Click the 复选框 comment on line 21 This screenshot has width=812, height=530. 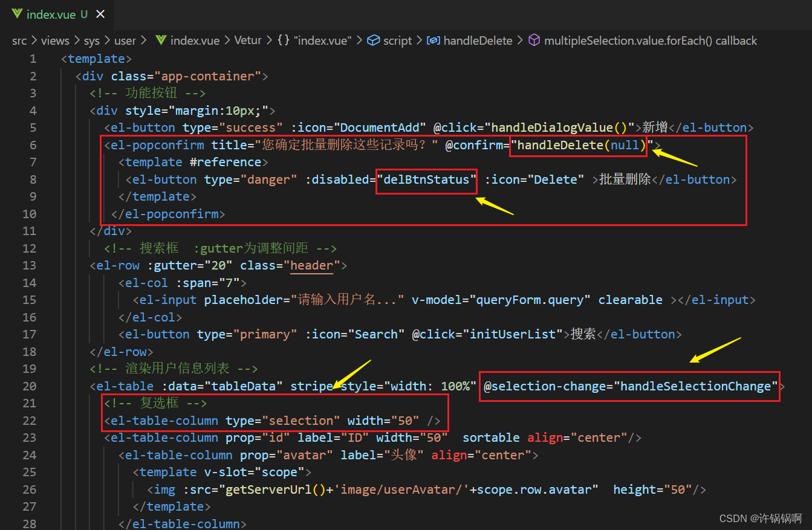coord(156,403)
